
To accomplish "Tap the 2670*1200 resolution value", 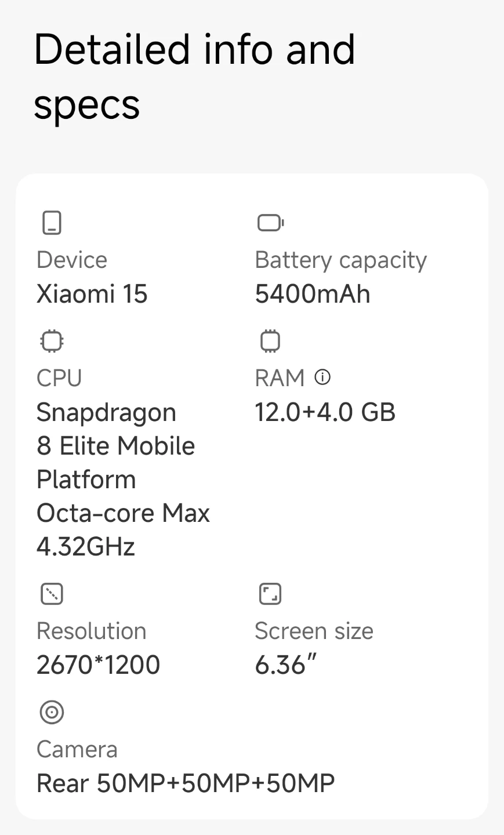I will (x=98, y=665).
